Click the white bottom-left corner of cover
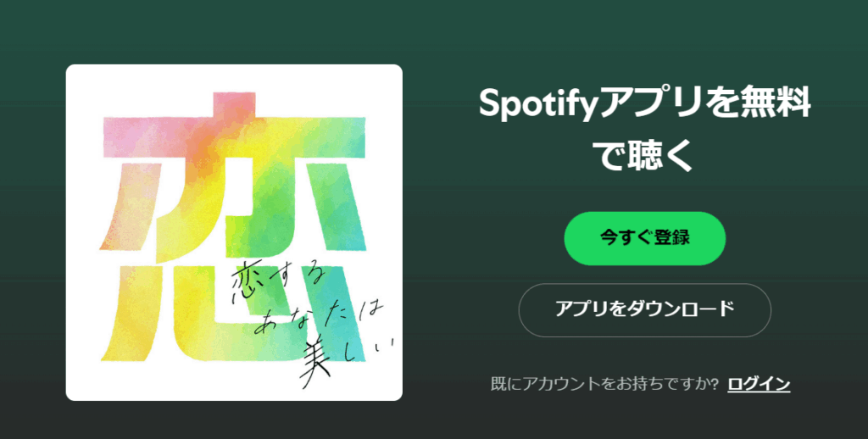The height and width of the screenshot is (439, 868). [x=83, y=384]
